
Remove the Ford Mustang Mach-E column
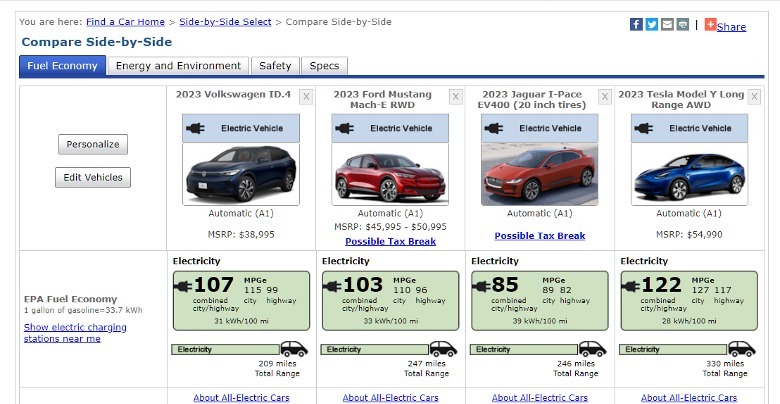coord(456,97)
